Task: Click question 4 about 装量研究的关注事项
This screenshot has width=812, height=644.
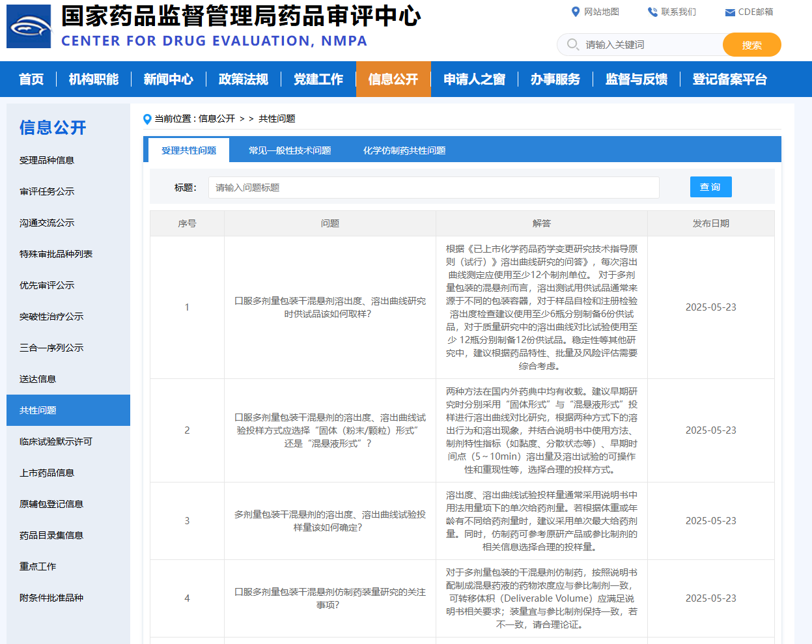Action: [x=330, y=598]
